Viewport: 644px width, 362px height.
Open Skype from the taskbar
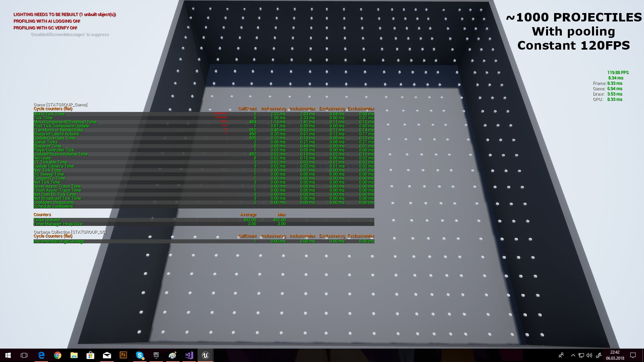click(x=140, y=355)
